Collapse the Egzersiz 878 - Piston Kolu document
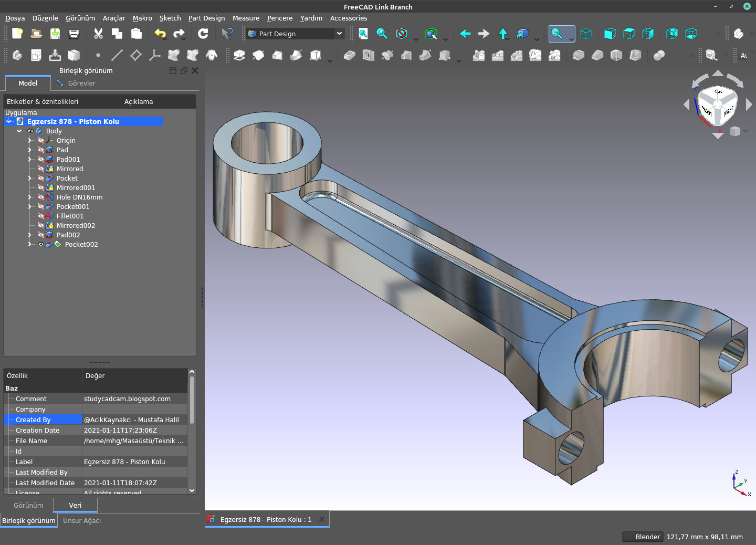756x545 pixels. [x=9, y=122]
